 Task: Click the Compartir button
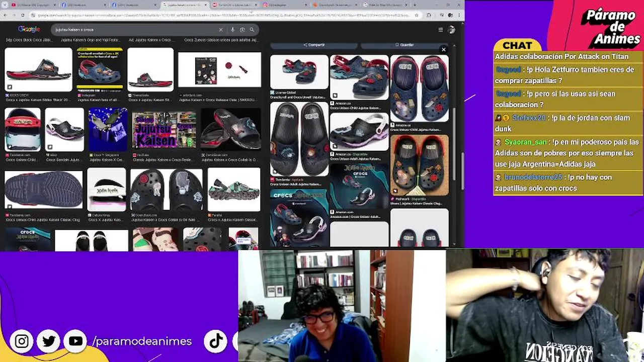click(x=314, y=45)
